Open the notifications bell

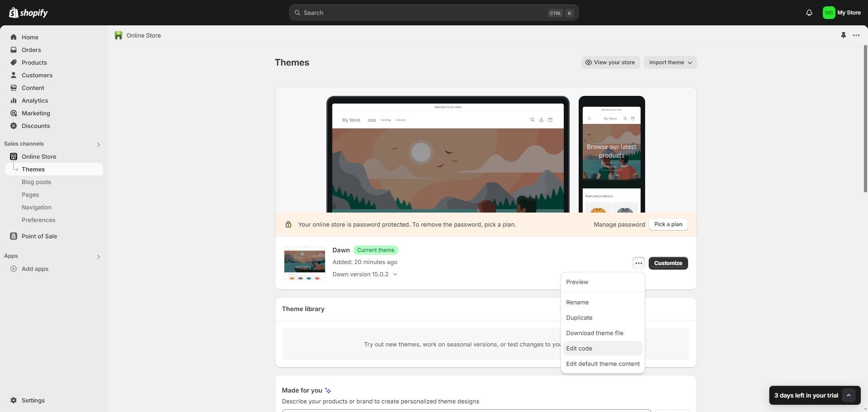(x=809, y=13)
